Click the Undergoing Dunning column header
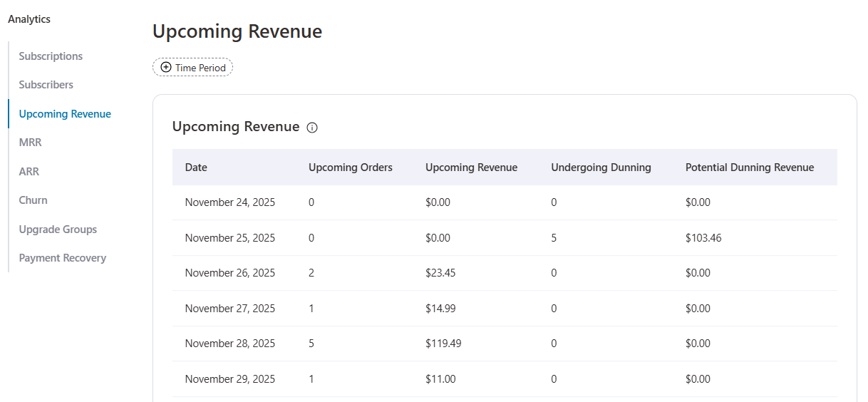868x402 pixels. (x=601, y=167)
